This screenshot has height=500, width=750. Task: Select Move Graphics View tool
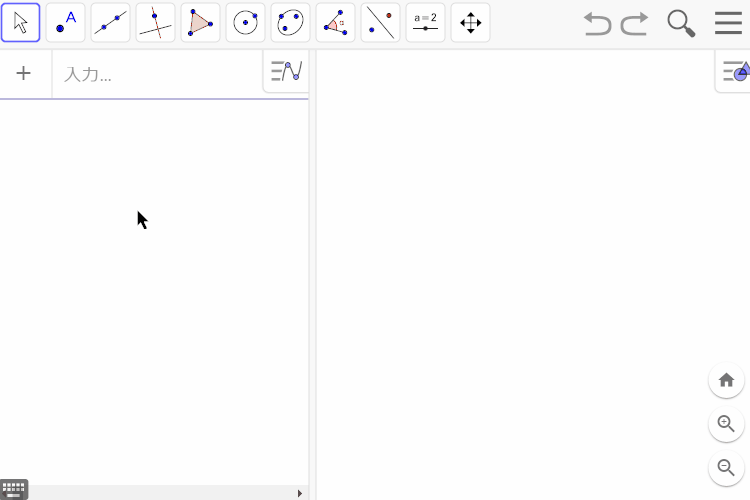[470, 22]
